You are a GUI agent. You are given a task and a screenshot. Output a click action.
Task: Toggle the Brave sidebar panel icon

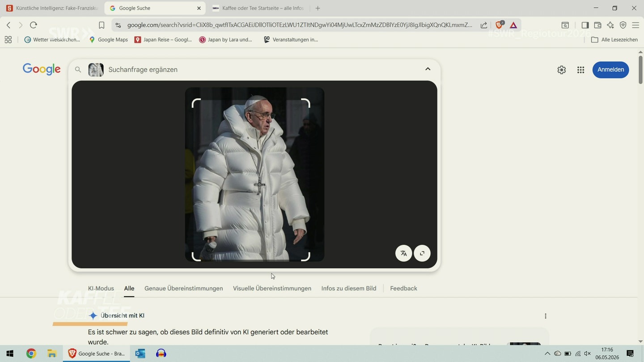(585, 25)
